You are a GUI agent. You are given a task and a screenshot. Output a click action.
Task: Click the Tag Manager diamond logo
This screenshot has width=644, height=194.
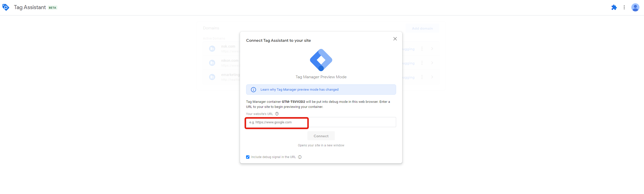321,60
